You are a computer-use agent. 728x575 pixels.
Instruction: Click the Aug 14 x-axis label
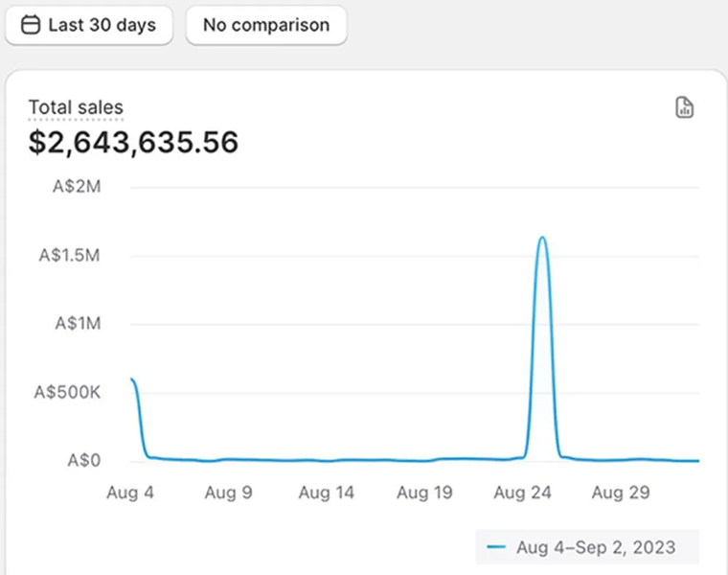pos(327,493)
